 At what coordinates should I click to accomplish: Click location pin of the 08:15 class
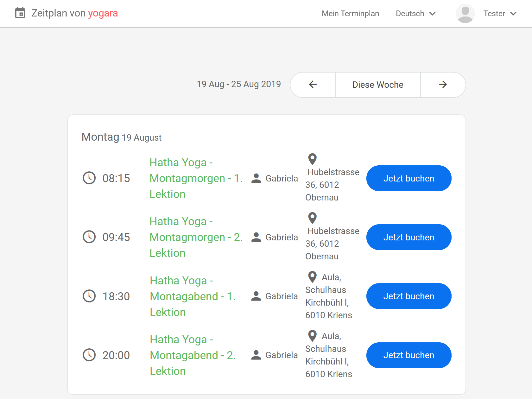pyautogui.click(x=312, y=159)
